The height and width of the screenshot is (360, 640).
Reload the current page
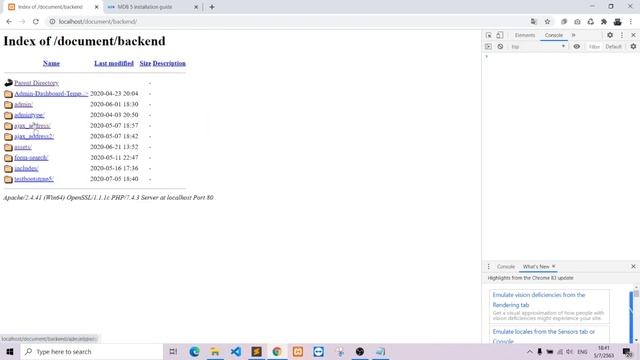point(36,22)
